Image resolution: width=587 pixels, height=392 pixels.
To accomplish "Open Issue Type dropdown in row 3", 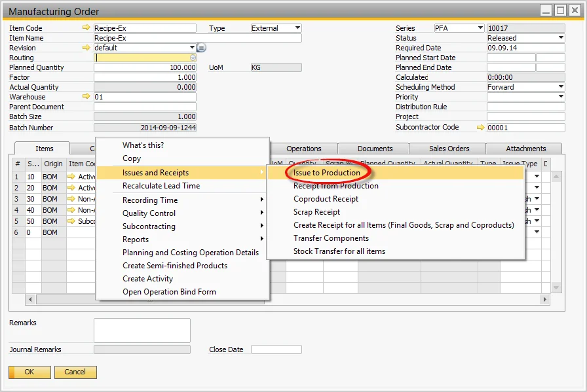I will point(537,199).
